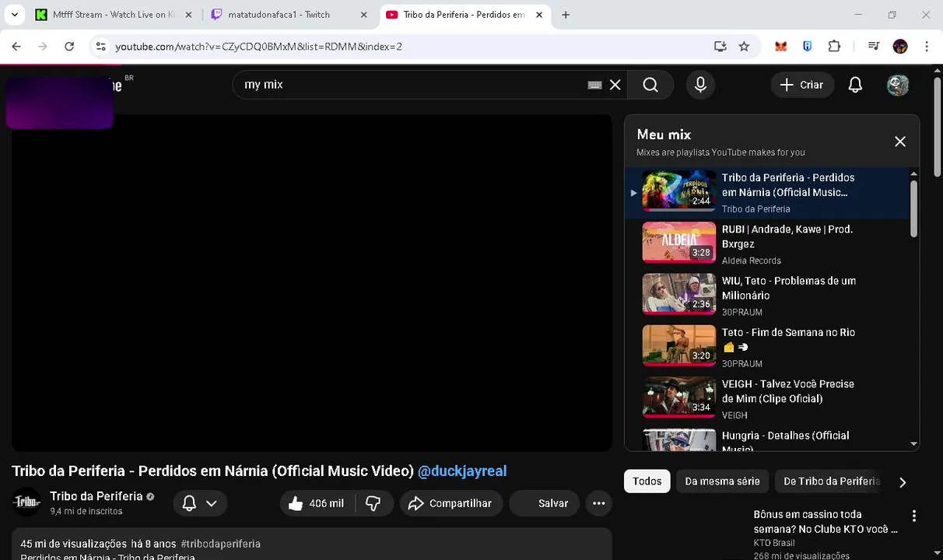Click the search magnifier button
The height and width of the screenshot is (560, 943).
(x=650, y=85)
